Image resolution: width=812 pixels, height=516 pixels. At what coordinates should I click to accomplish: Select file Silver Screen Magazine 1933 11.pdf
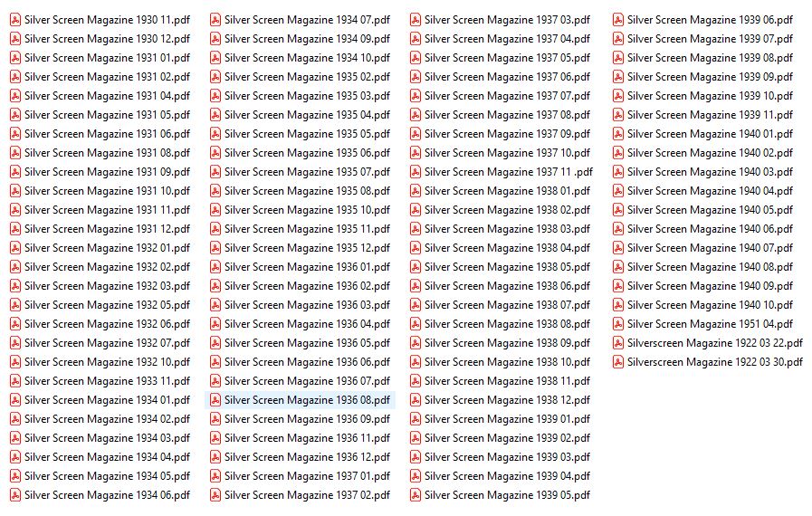pos(107,381)
